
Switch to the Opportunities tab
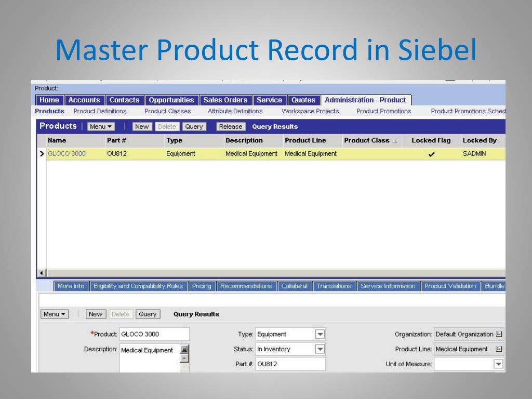(171, 100)
